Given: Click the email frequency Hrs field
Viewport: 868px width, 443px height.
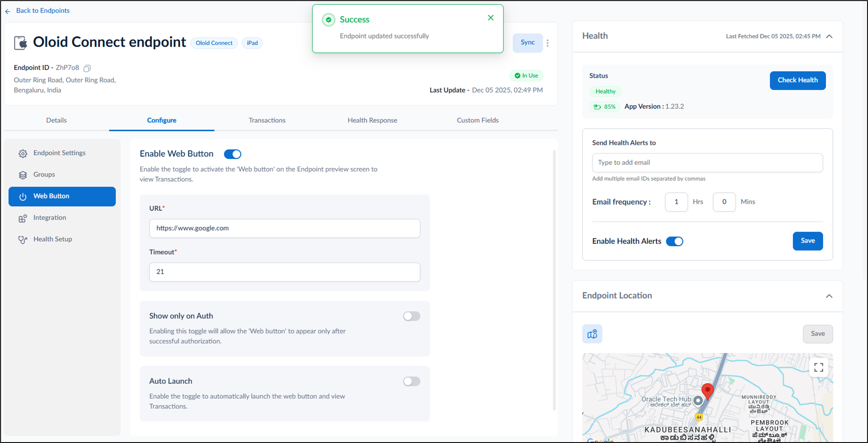Looking at the screenshot, I should pos(676,202).
